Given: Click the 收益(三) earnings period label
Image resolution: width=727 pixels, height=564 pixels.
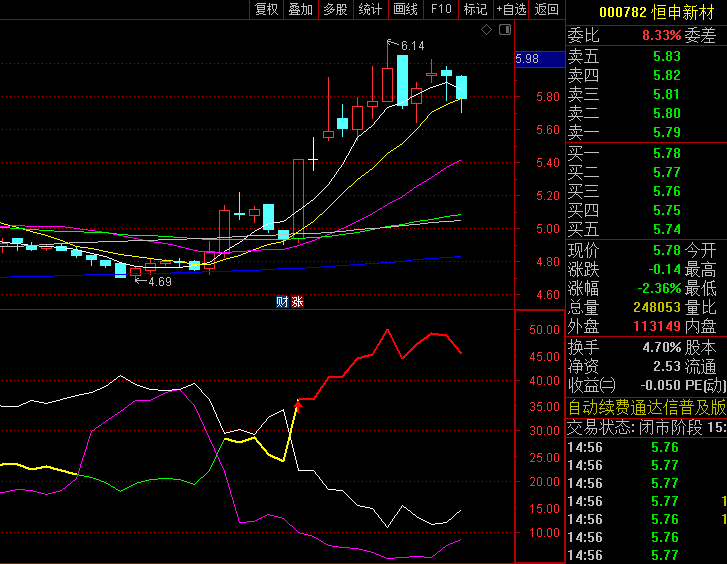Looking at the screenshot, I should [x=591, y=386].
